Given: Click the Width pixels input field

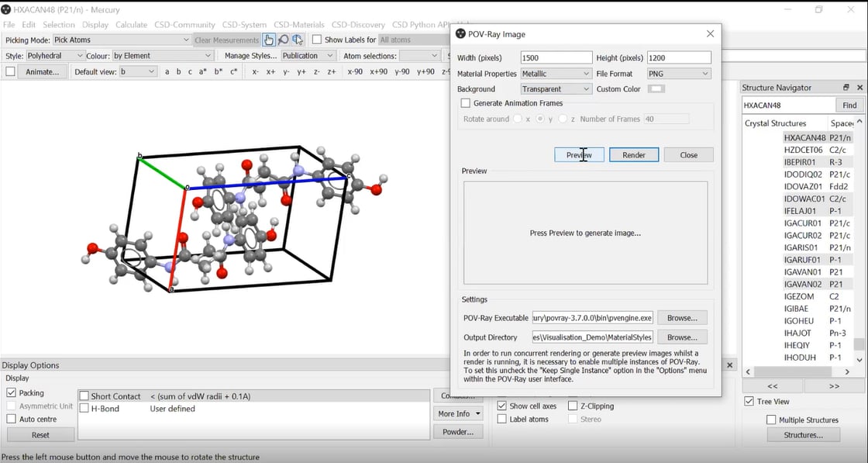Looking at the screenshot, I should click(556, 58).
